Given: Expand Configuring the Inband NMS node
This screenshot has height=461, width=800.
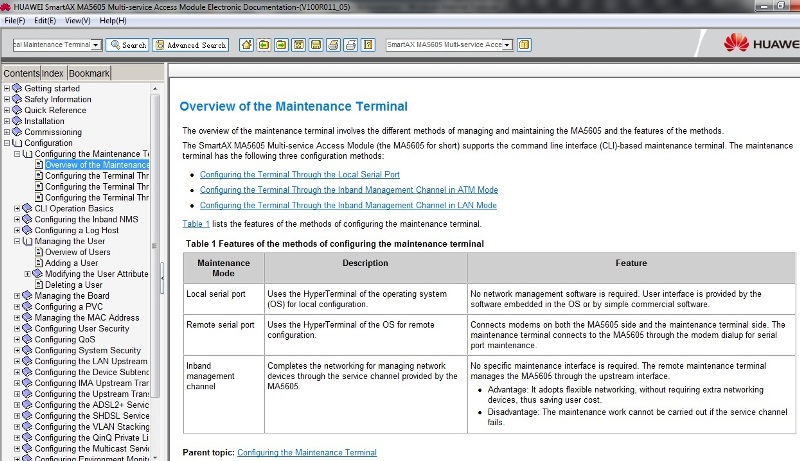Looking at the screenshot, I should (17, 219).
